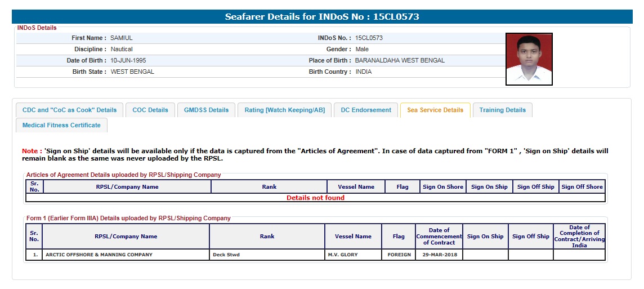Click the Sign Off Shore column header
This screenshot has width=644, height=289.
pos(582,186)
